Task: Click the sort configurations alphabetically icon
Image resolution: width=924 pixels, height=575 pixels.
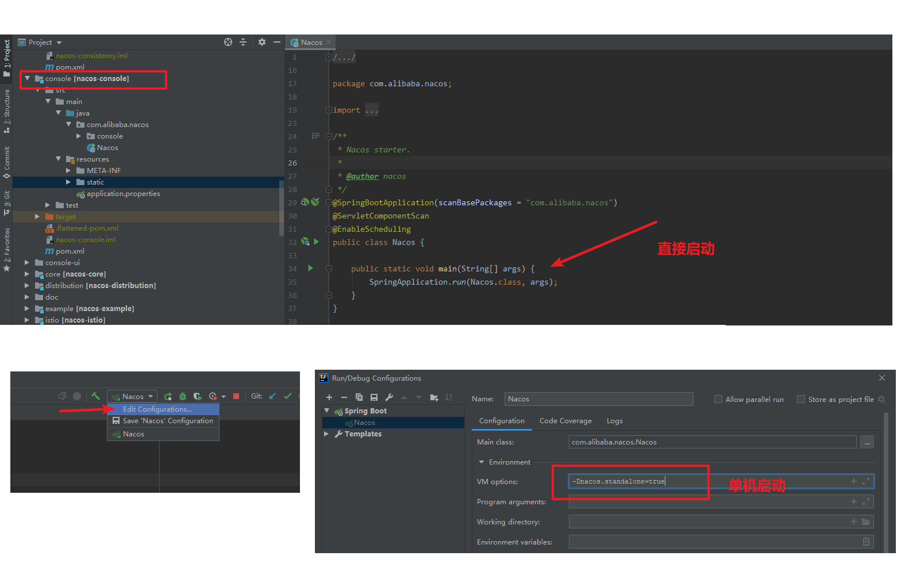Action: pyautogui.click(x=449, y=397)
